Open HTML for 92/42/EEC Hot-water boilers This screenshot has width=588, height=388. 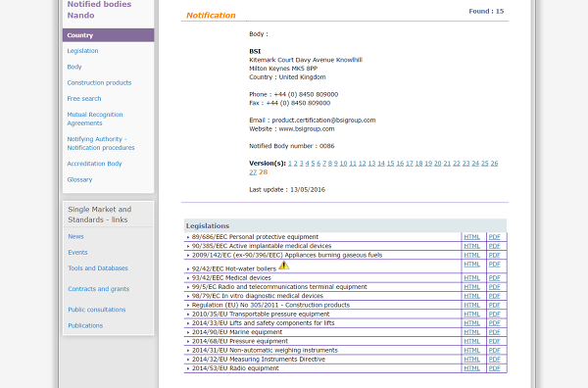(x=471, y=265)
